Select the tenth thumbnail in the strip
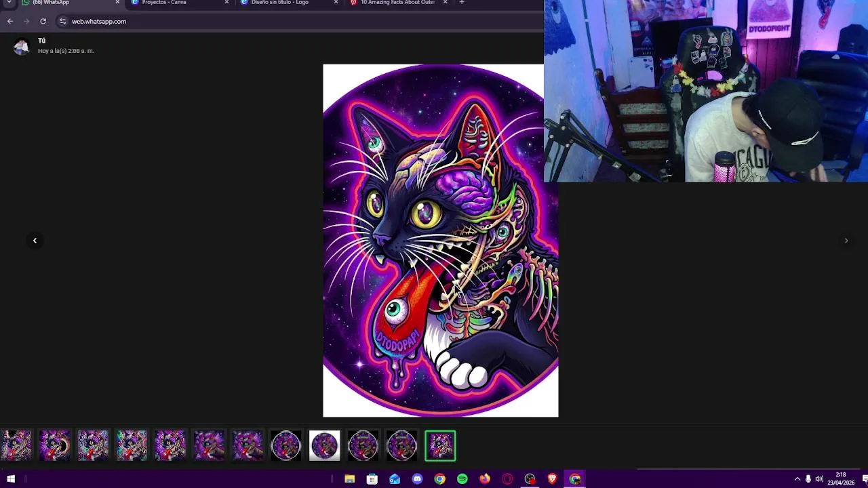This screenshot has width=868, height=488. (363, 446)
